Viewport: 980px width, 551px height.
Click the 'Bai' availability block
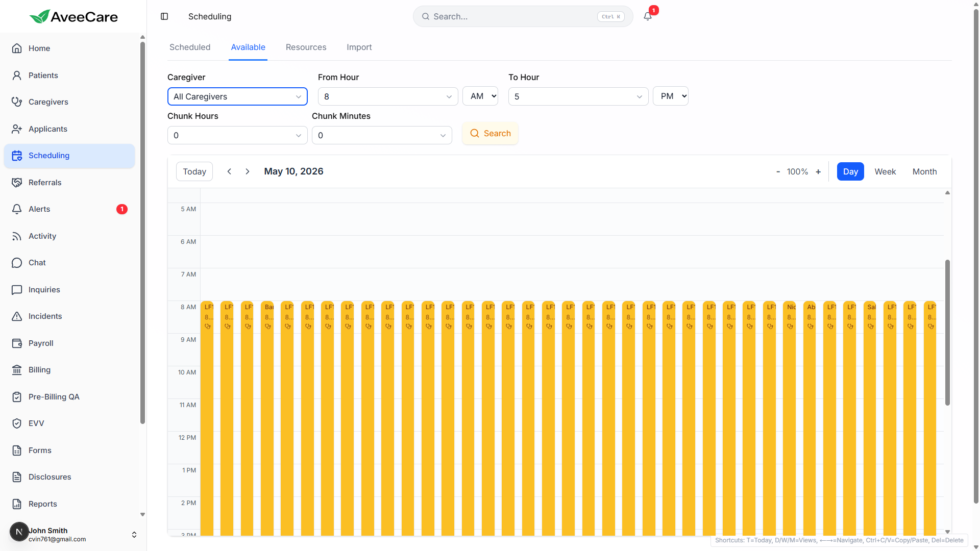click(x=267, y=417)
